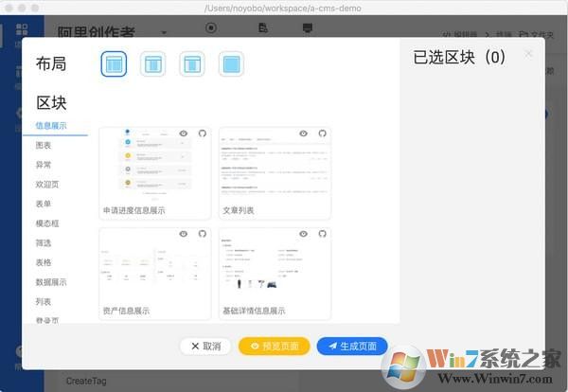Select the first layout option icon
568x392 pixels.
coord(114,63)
